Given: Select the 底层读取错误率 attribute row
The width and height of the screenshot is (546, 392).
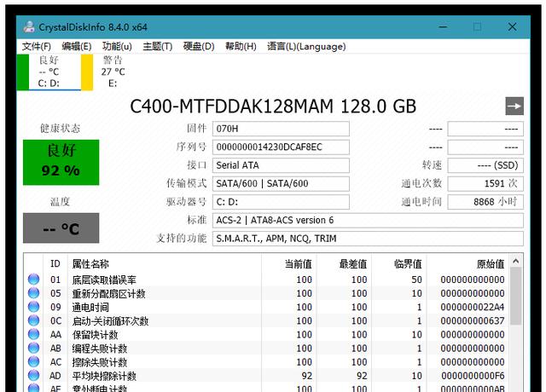Looking at the screenshot, I should click(x=267, y=280).
